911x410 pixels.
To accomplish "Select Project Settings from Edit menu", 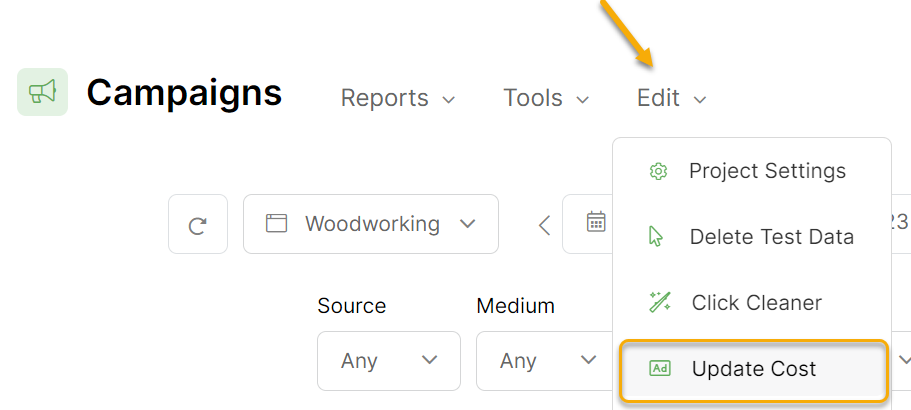I will pyautogui.click(x=767, y=171).
